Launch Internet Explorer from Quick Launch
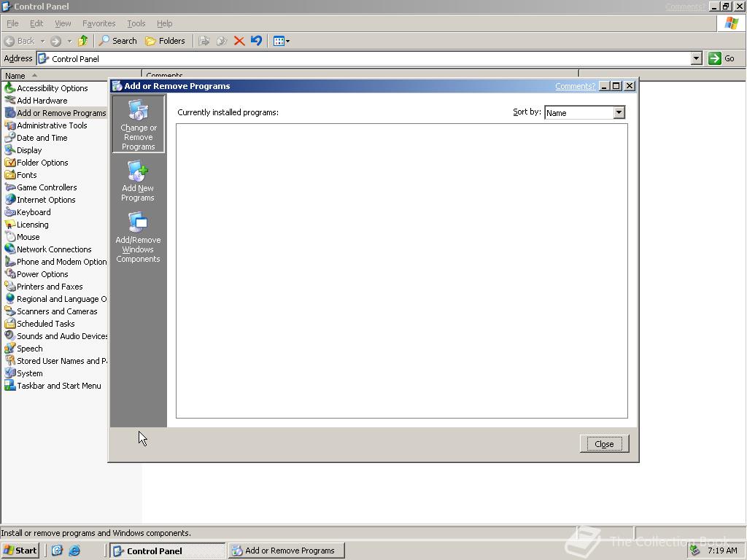This screenshot has width=747, height=560. (74, 551)
